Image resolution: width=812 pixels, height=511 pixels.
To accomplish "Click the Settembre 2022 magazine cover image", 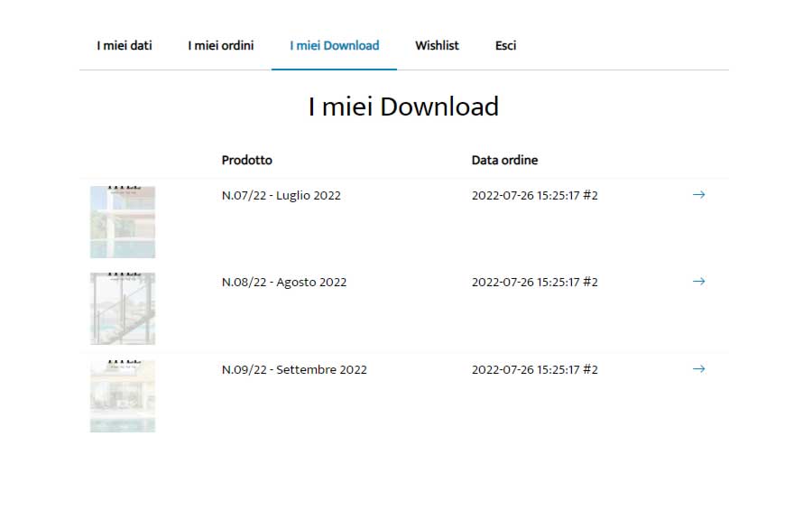I will (123, 396).
